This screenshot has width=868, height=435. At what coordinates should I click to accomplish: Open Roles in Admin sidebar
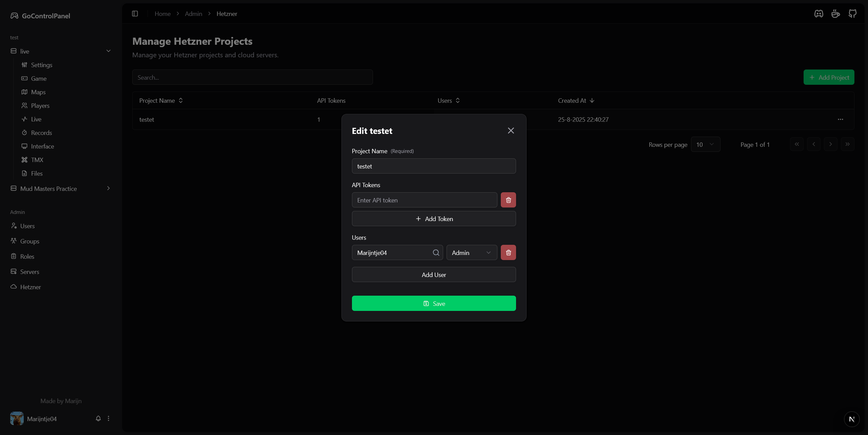[x=27, y=257]
